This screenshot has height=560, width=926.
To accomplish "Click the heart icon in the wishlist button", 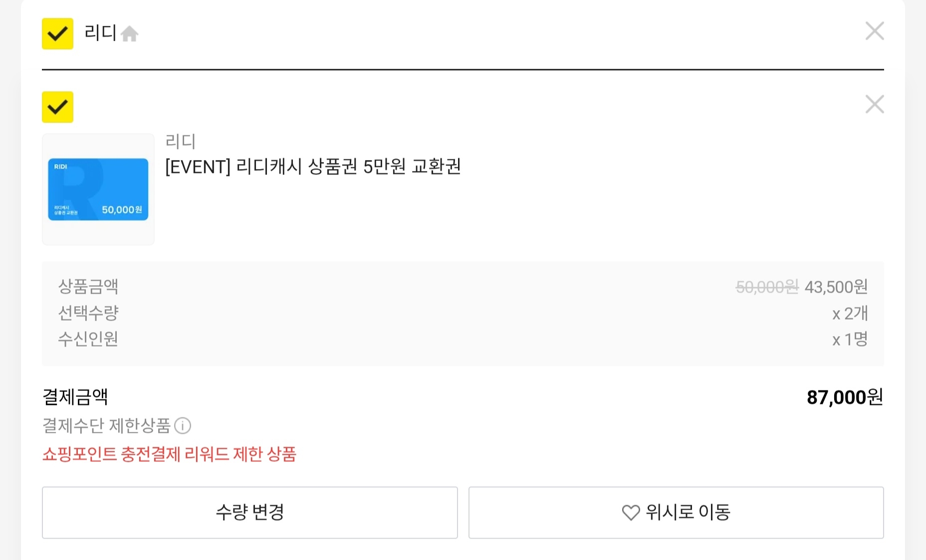I will point(631,513).
